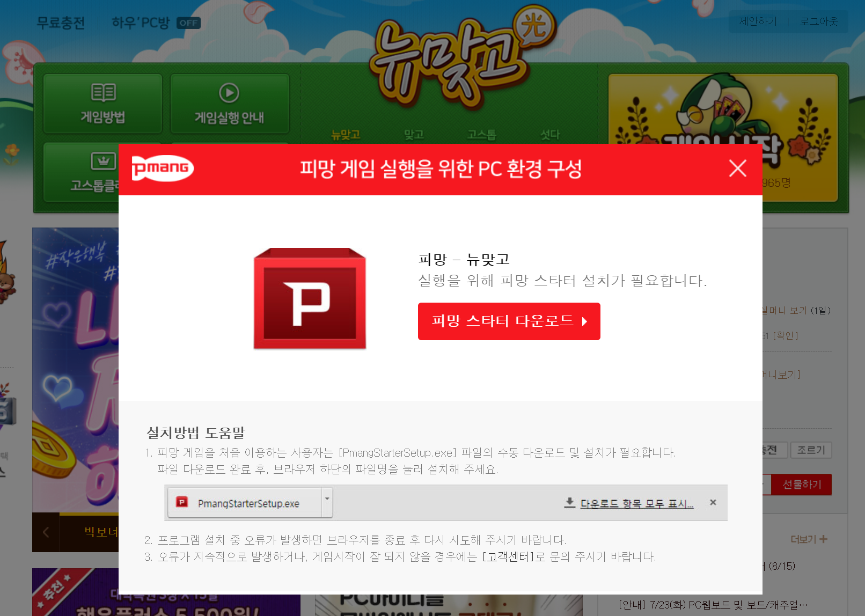Click the book icon on 게임방법
The height and width of the screenshot is (616, 865).
coord(103,93)
